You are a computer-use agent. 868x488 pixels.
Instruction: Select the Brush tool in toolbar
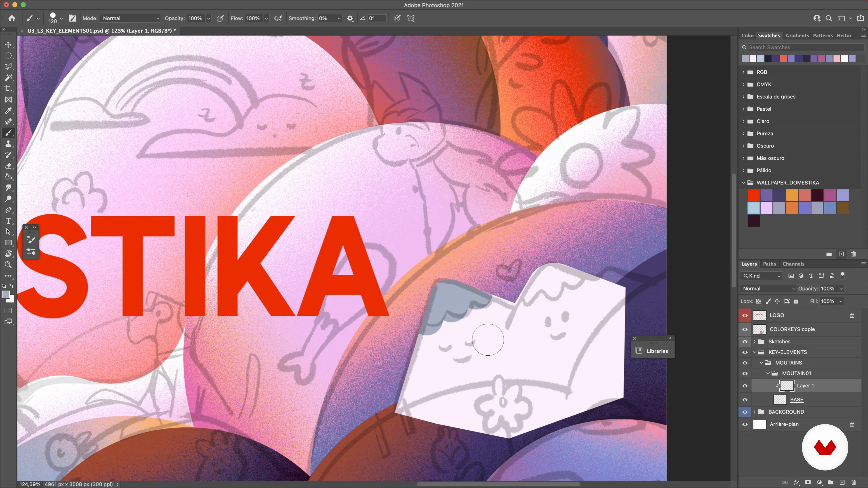click(8, 133)
